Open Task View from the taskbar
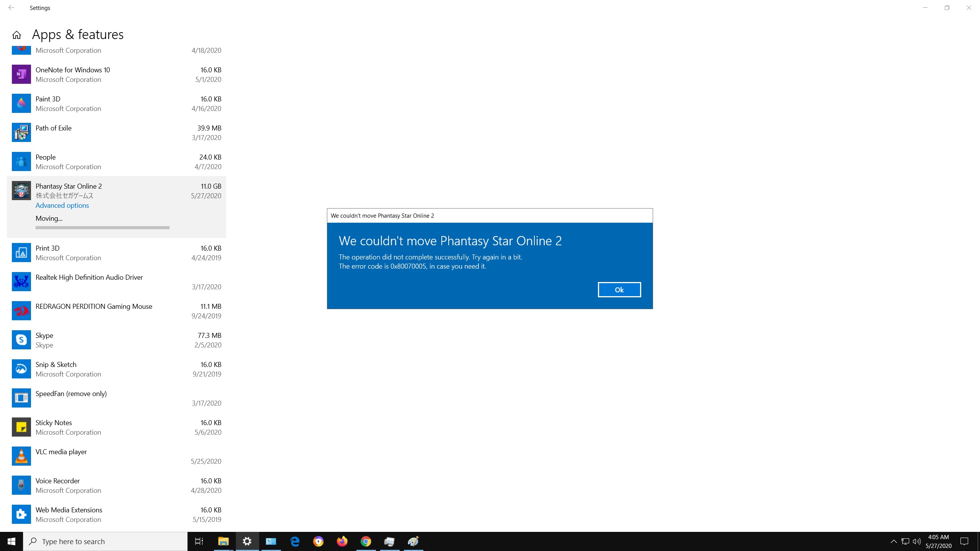The height and width of the screenshot is (551, 980). 199,541
